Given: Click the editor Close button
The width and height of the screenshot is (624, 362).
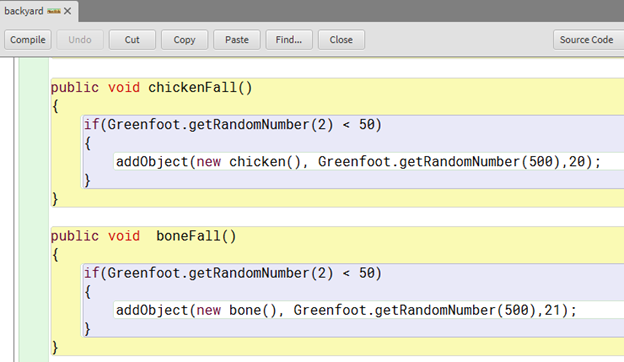Looking at the screenshot, I should [x=341, y=40].
